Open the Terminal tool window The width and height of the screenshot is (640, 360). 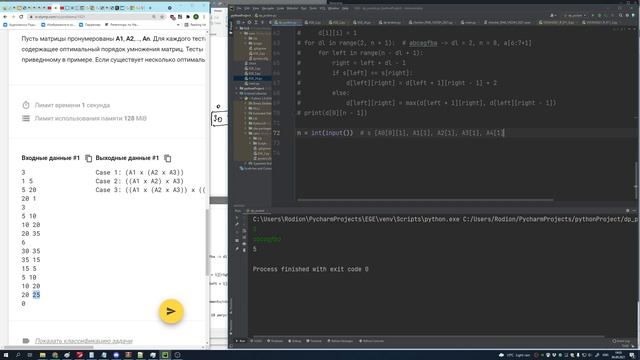pos(314,341)
